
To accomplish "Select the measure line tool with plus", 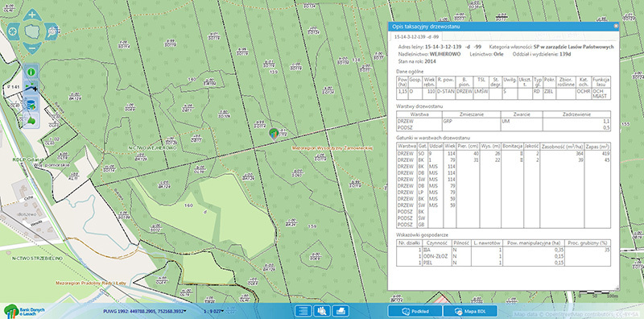I will 31,87.
